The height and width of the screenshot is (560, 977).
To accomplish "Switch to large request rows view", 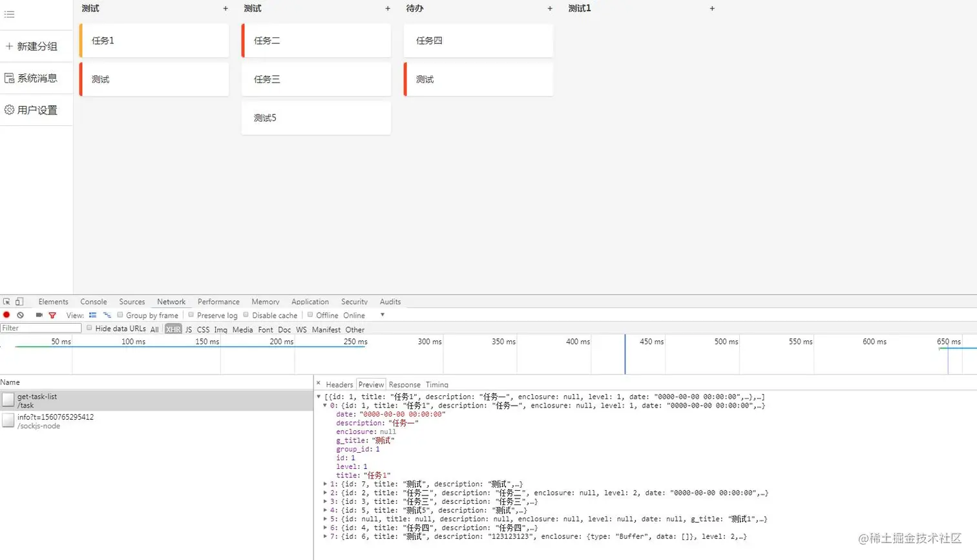I will click(x=92, y=315).
